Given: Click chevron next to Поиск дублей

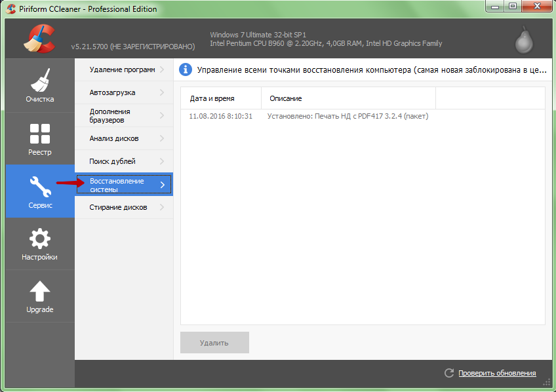Looking at the screenshot, I should coord(162,161).
